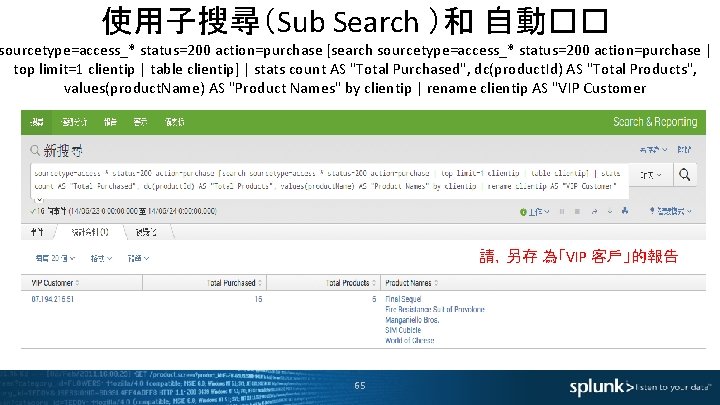Click the splunk logo in the footer
720x405 pixels.
click(x=602, y=387)
